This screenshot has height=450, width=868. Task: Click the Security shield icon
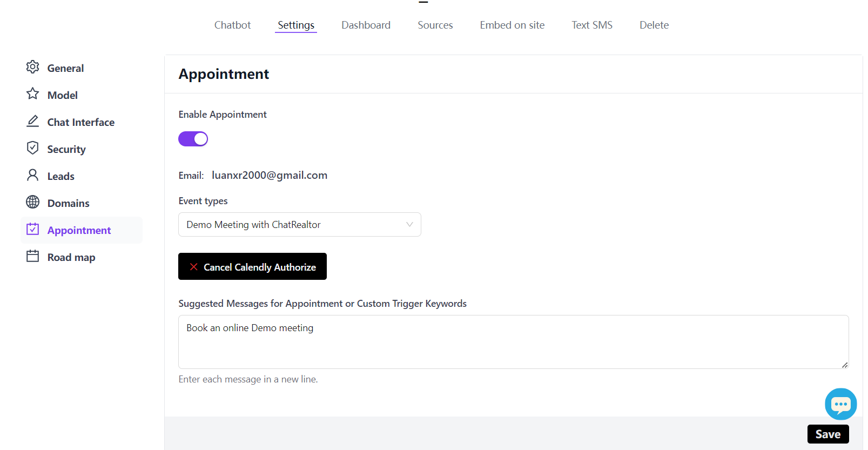click(32, 148)
